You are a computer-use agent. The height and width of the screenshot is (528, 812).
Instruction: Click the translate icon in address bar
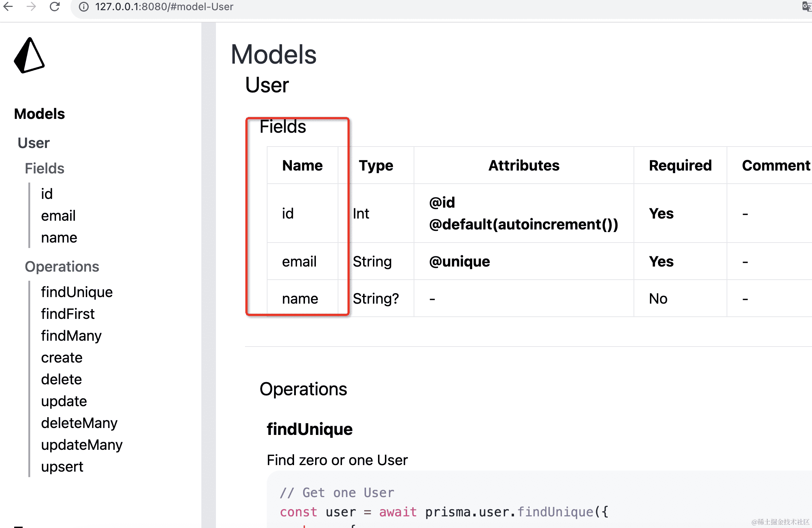point(806,7)
